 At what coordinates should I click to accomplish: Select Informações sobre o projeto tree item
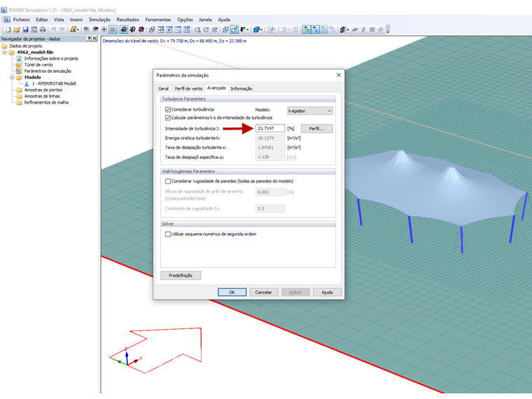[51, 58]
